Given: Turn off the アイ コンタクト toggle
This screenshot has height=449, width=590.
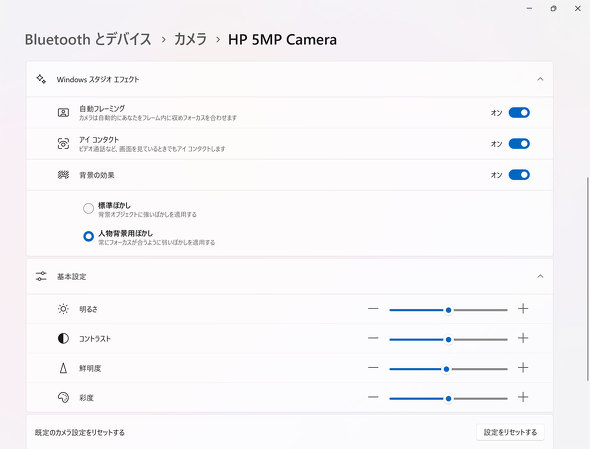Looking at the screenshot, I should point(519,143).
